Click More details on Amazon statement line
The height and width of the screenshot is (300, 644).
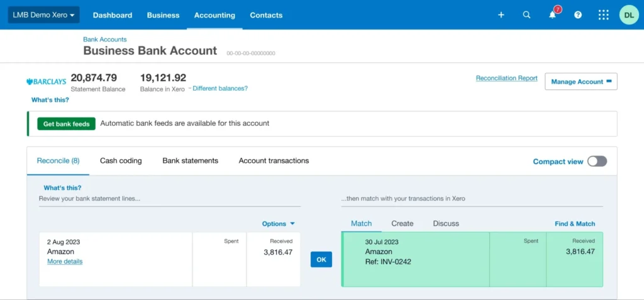pos(65,262)
